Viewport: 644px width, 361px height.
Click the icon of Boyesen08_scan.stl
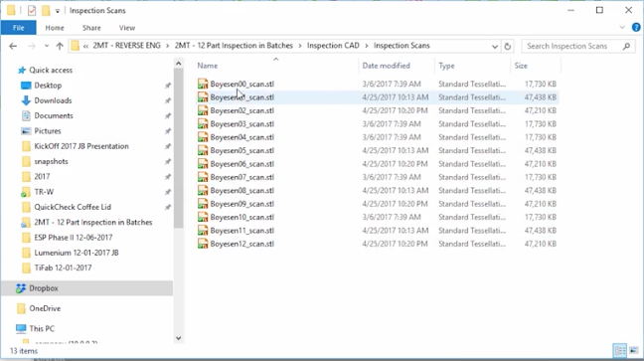pos(203,191)
